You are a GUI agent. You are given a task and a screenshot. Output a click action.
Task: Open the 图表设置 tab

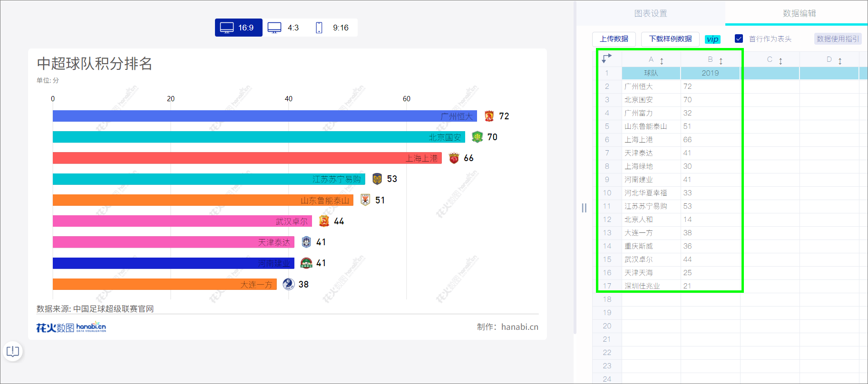(651, 13)
